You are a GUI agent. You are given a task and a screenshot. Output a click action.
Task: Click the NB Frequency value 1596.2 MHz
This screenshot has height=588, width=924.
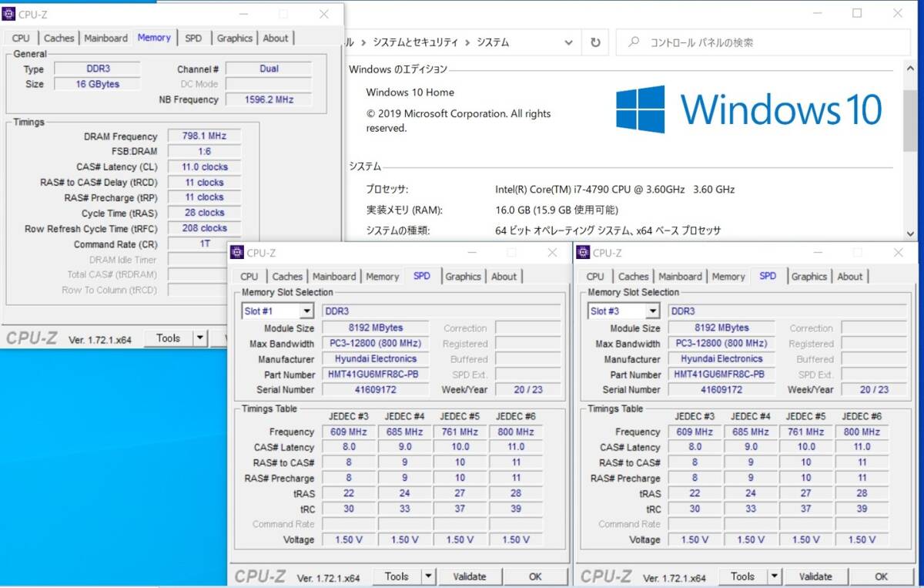point(269,99)
